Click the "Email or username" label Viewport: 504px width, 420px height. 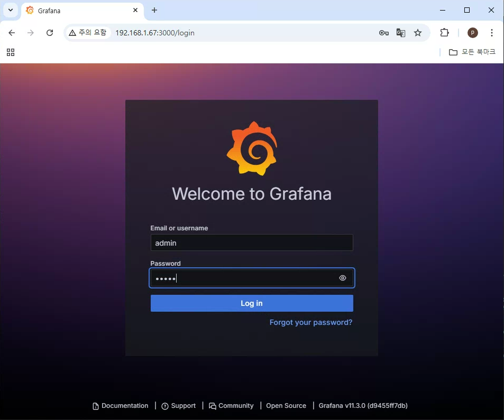(179, 228)
